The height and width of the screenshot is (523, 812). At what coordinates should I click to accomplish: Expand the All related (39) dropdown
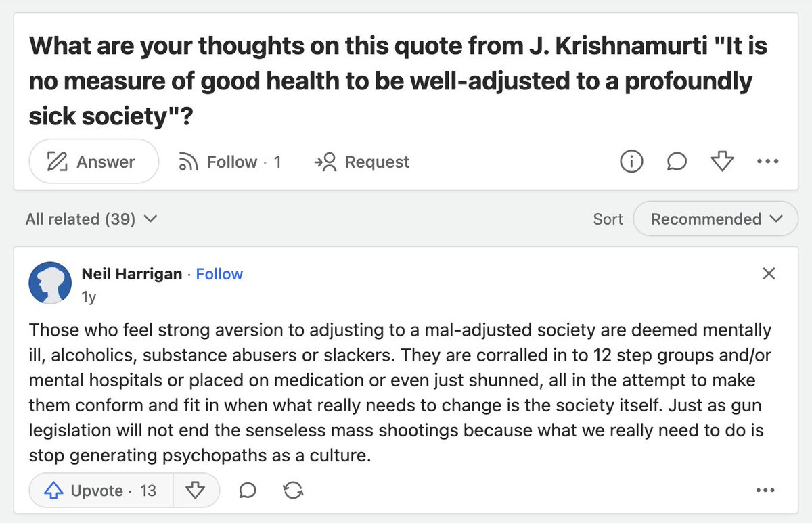tap(91, 219)
